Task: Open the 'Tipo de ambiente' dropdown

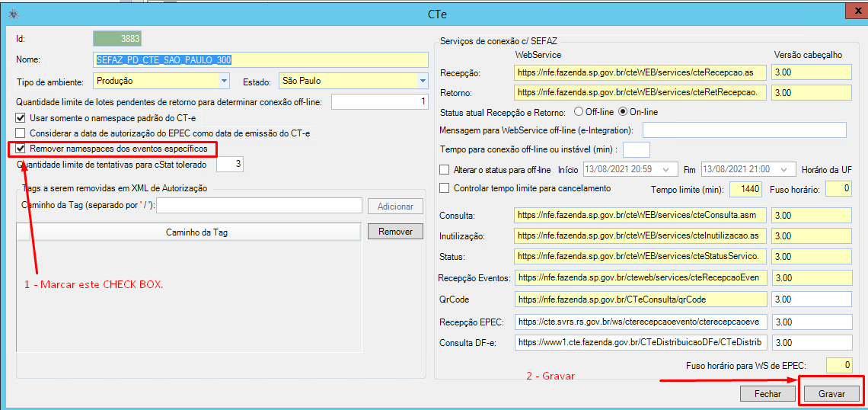Action: tap(224, 80)
